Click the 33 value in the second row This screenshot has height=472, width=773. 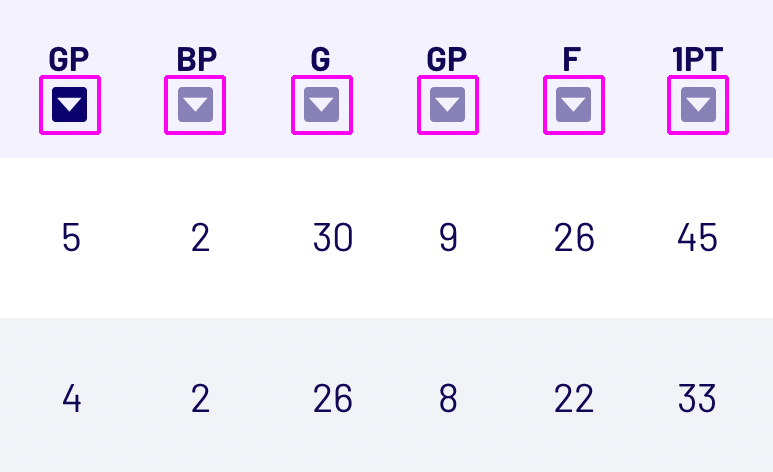point(696,399)
